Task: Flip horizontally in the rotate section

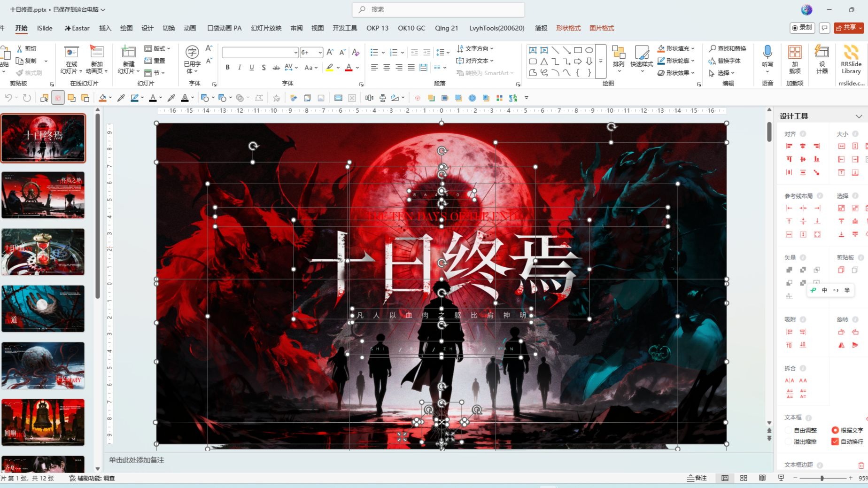Action: [x=841, y=345]
